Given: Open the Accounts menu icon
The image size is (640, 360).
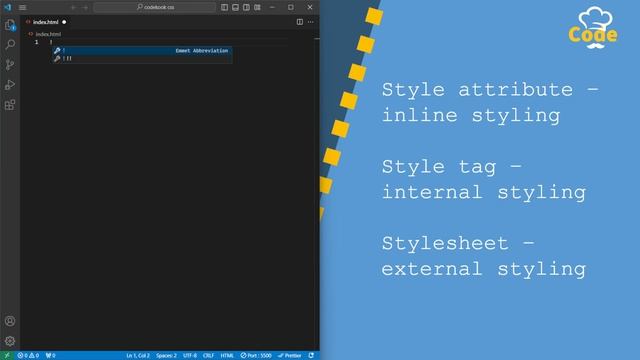Looking at the screenshot, I should 10,321.
